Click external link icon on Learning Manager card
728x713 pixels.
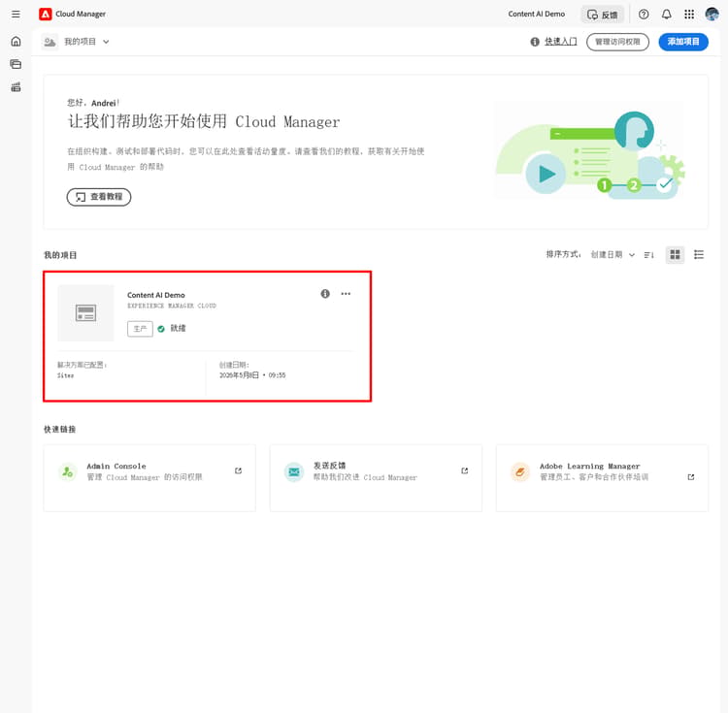tap(691, 477)
